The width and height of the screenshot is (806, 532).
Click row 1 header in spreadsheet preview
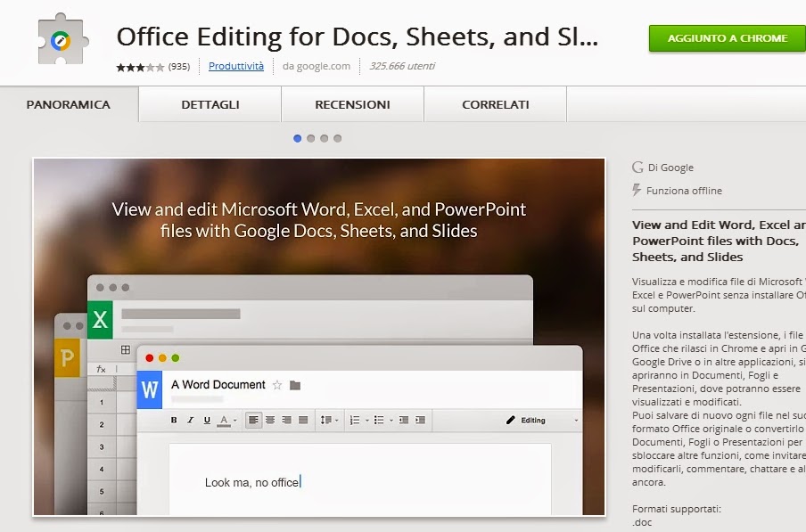[x=102, y=402]
